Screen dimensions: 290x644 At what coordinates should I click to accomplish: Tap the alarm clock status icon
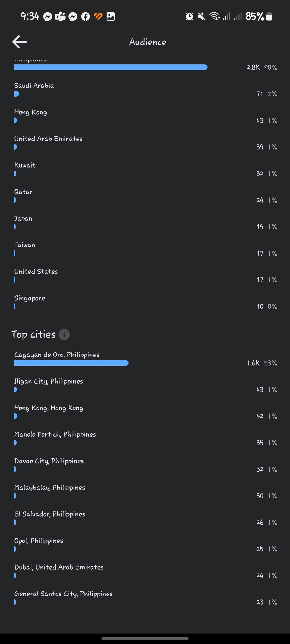pos(189,17)
